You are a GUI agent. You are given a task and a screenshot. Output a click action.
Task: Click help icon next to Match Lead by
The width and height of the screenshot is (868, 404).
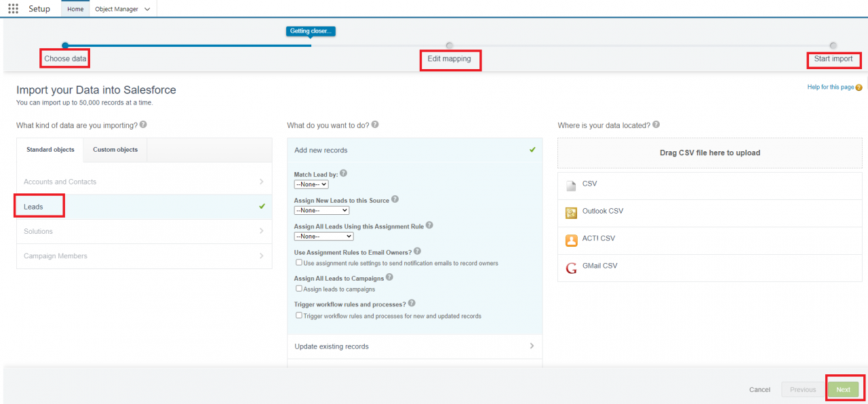coord(343,174)
